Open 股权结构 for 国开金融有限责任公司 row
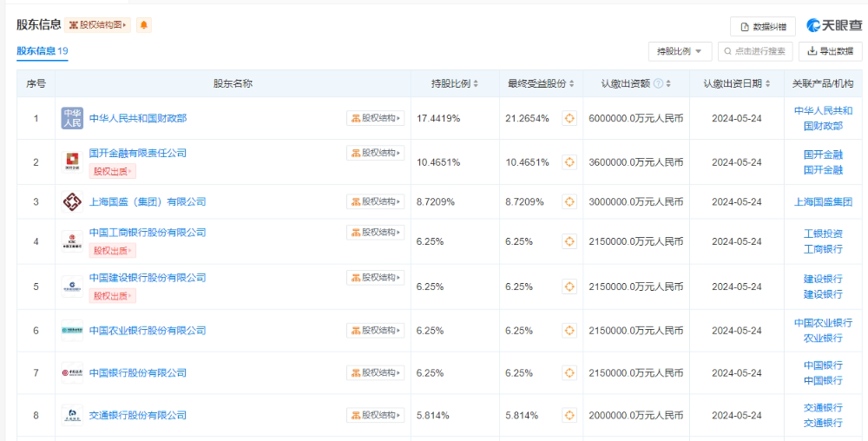Image resolution: width=868 pixels, height=441 pixels. 375,153
